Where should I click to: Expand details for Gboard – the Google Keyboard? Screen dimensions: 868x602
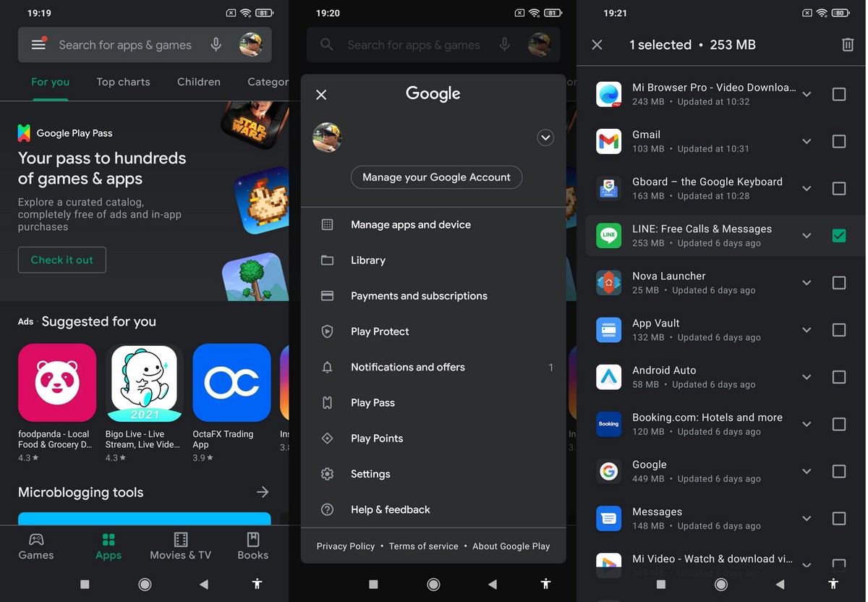coord(806,188)
